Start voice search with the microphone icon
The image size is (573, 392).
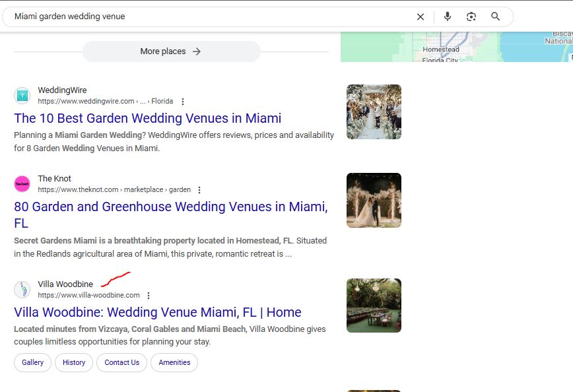tap(448, 17)
